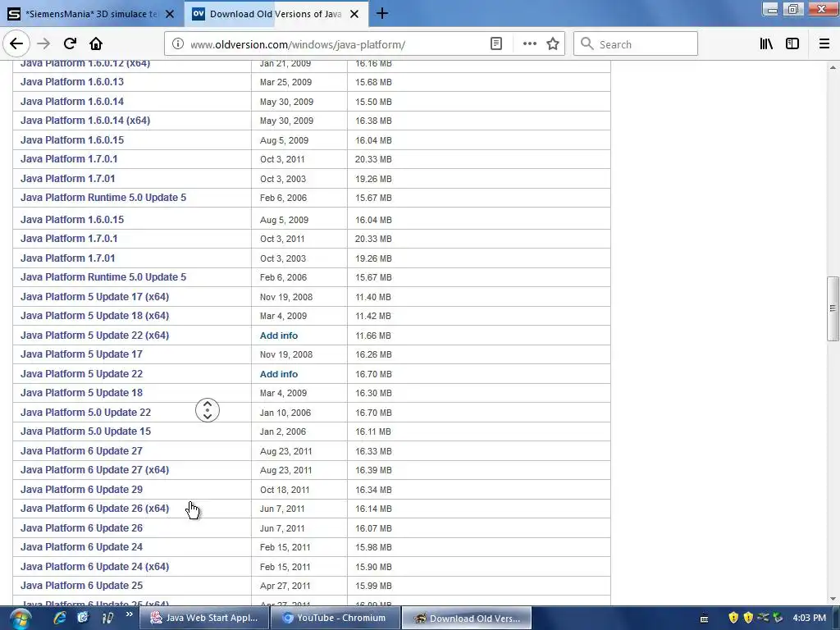Bookmark this page with star icon
This screenshot has height=630, width=840.
553,44
